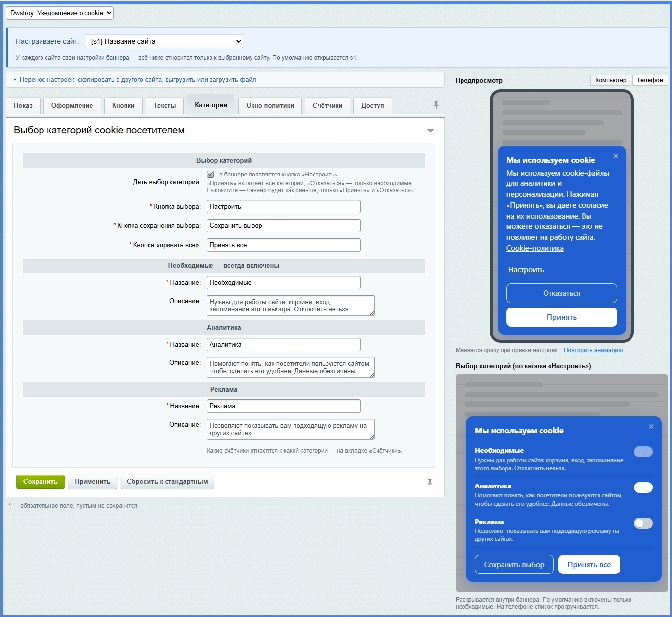Click Принять button in phone preview
Screen dimensions: 672x617
[x=562, y=317]
